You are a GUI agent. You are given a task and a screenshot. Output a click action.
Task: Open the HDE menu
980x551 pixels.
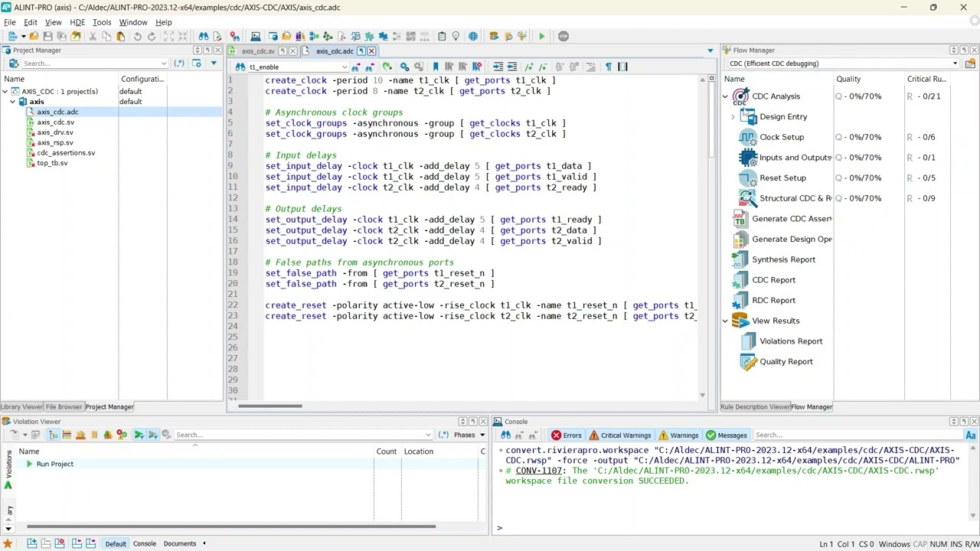(77, 22)
